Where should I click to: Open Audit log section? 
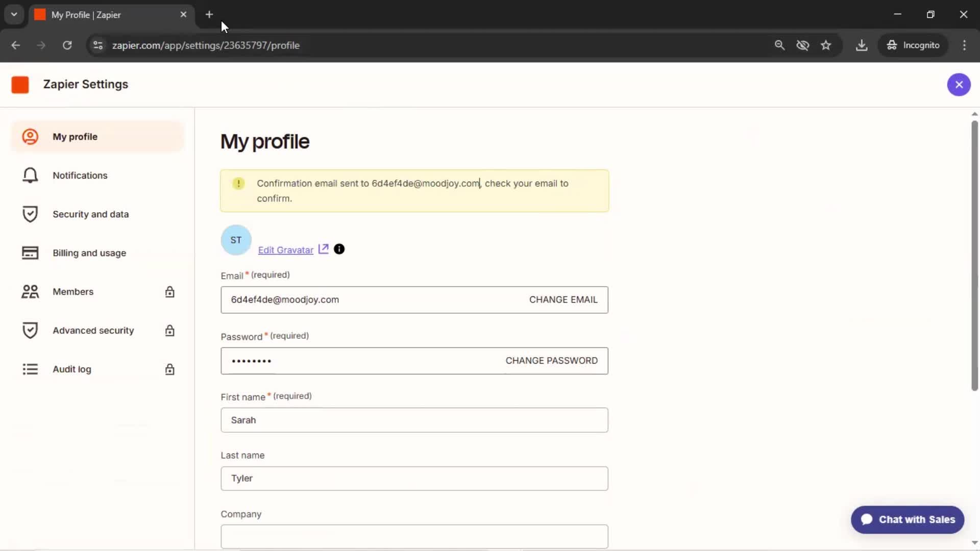click(x=97, y=369)
